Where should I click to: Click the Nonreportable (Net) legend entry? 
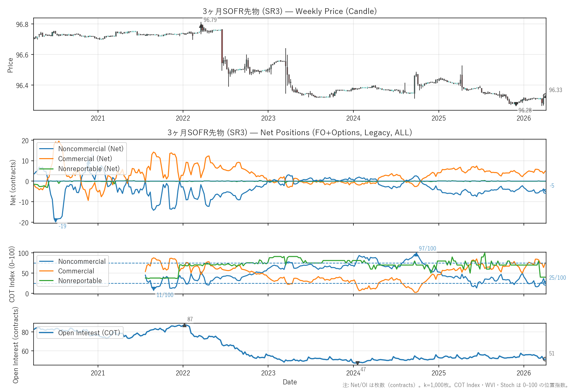(89, 169)
